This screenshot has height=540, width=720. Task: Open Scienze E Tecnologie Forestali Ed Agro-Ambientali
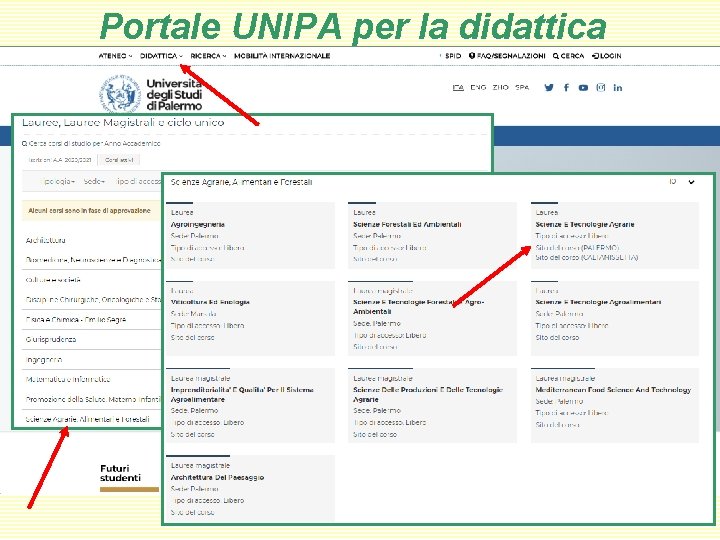click(x=418, y=307)
